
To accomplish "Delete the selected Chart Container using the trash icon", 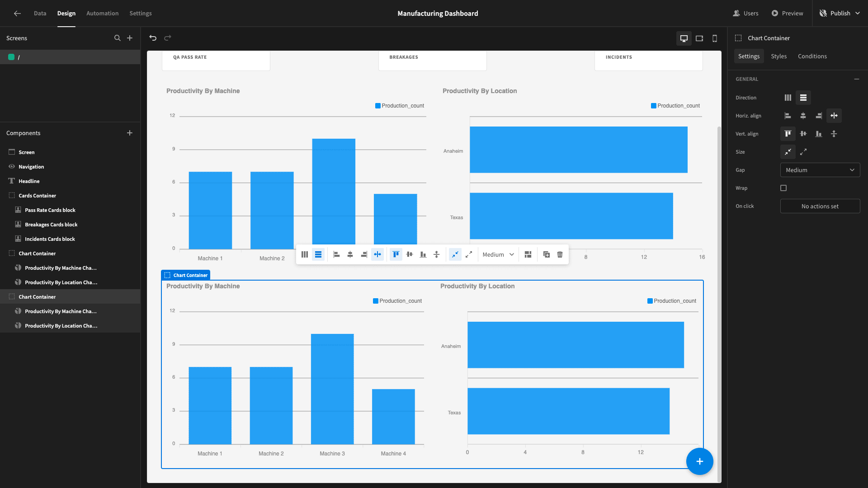I will pyautogui.click(x=560, y=254).
